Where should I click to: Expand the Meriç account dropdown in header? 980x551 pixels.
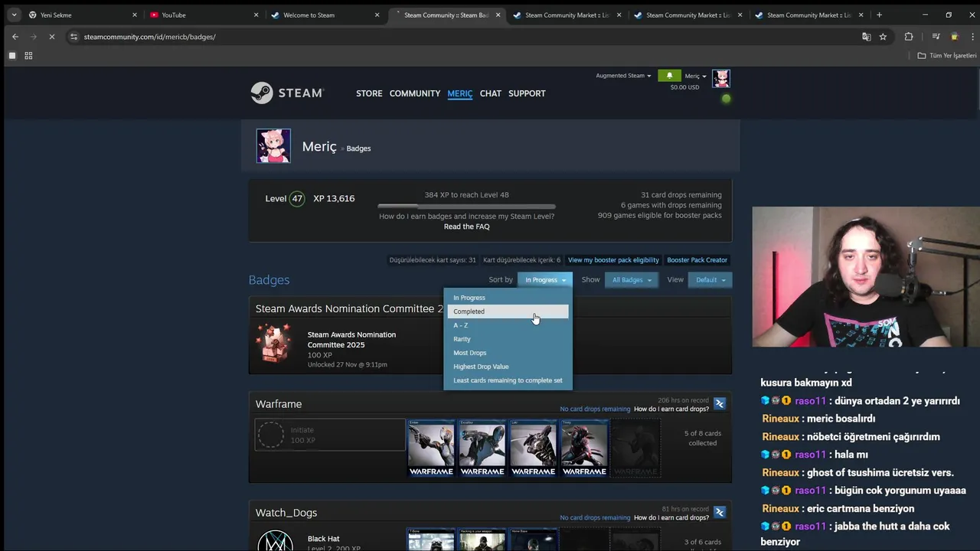click(695, 76)
